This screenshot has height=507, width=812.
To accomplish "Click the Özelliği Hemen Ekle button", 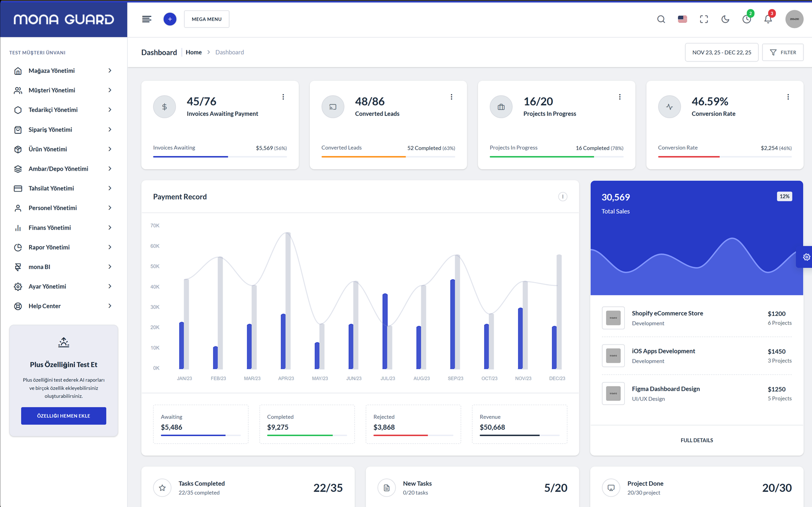I will click(63, 416).
